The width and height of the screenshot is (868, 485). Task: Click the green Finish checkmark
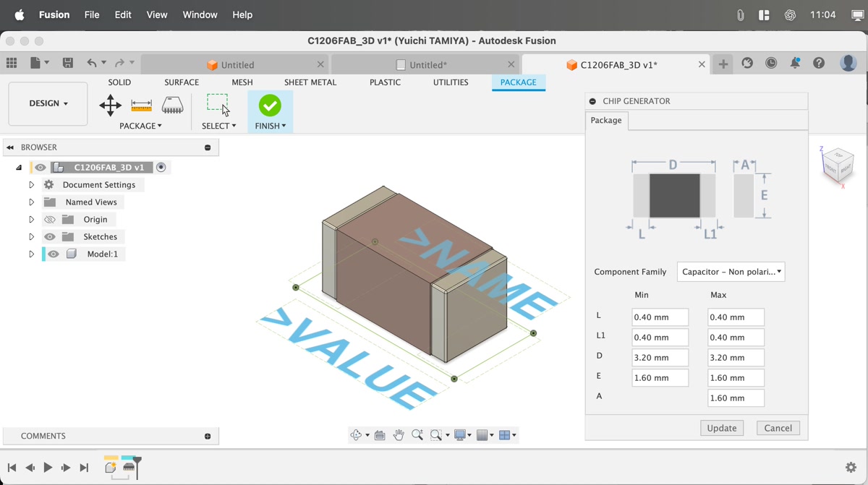270,106
